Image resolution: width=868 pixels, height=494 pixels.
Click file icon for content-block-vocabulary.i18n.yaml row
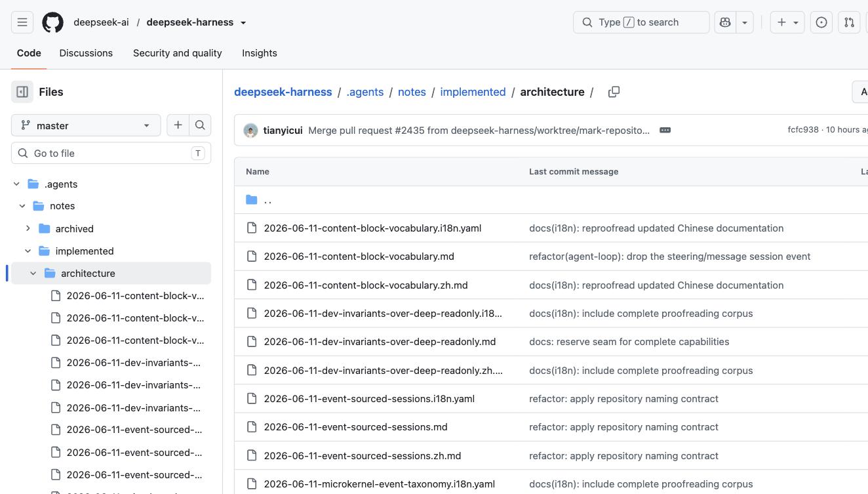pyautogui.click(x=252, y=228)
